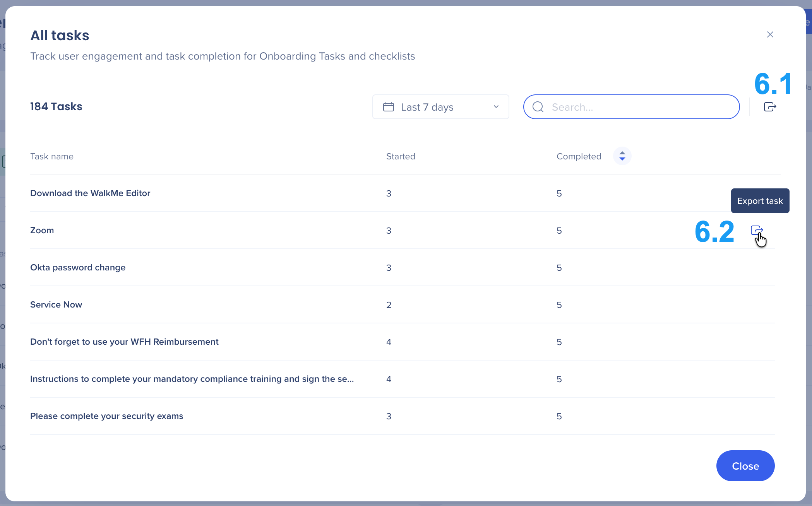Click the calendar icon in date filter
Viewport: 812px width, 506px height.
coord(388,107)
